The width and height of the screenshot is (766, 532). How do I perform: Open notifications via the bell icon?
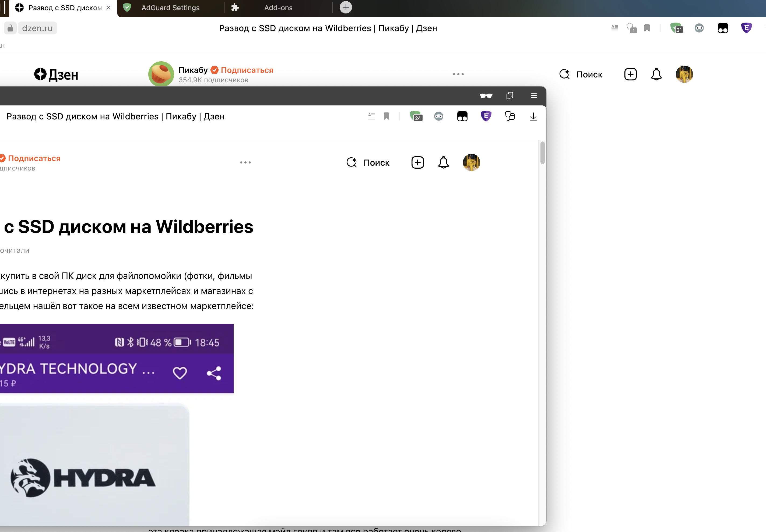pos(443,163)
